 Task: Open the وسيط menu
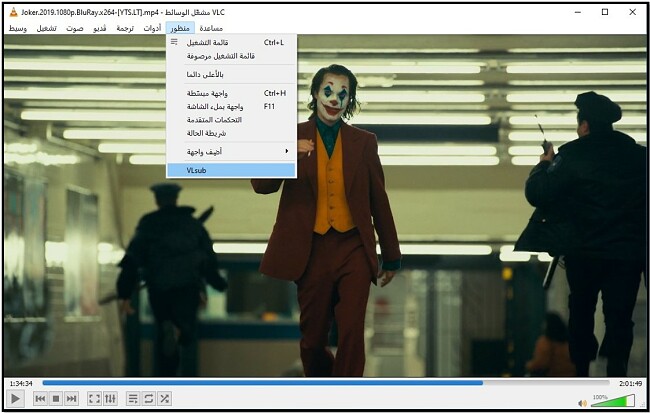coord(18,28)
